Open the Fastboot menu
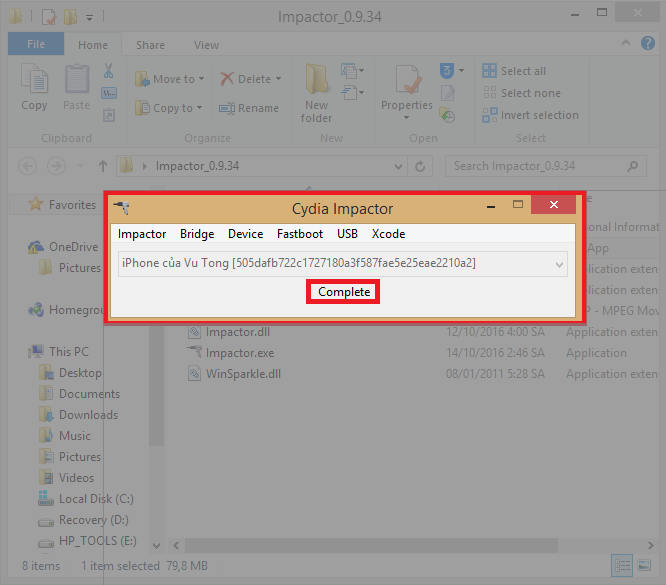The image size is (666, 585). 300,234
